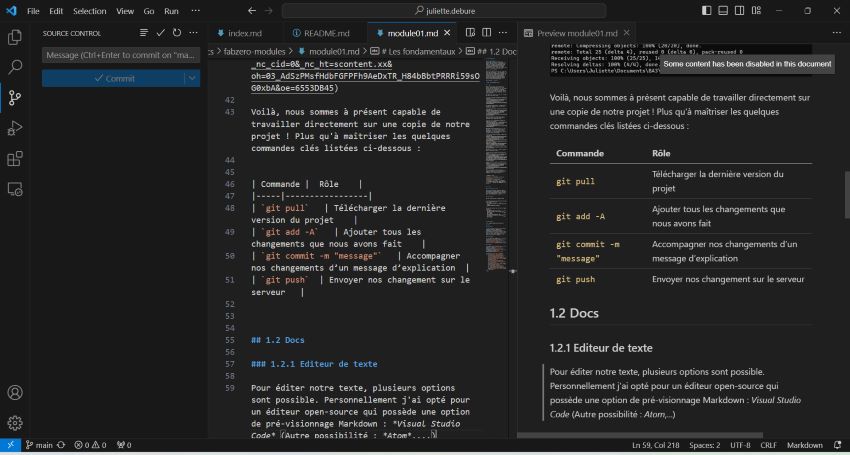
Task: Click the VS Code logo icon
Action: [11, 11]
